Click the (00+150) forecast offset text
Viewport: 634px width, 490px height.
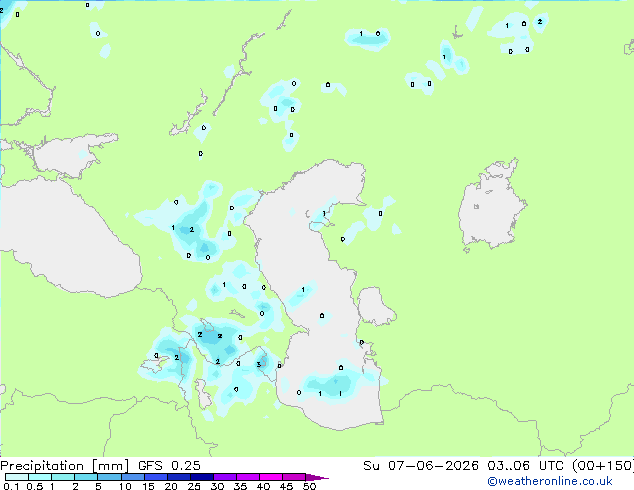pos(603,466)
